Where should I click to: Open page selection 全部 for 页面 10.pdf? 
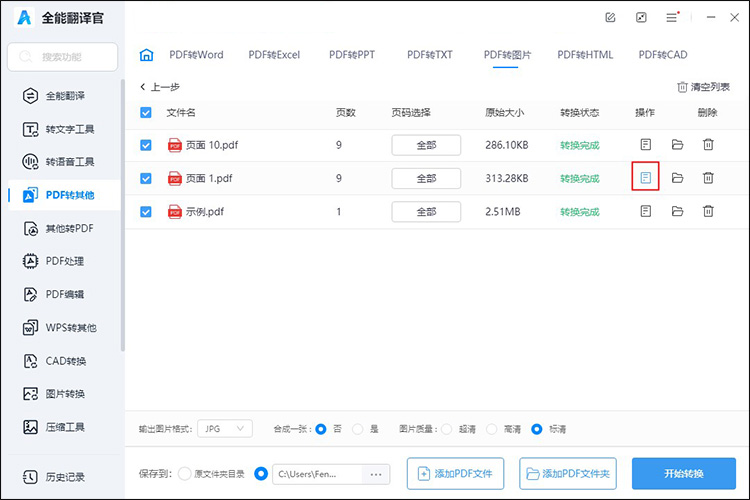[x=426, y=145]
